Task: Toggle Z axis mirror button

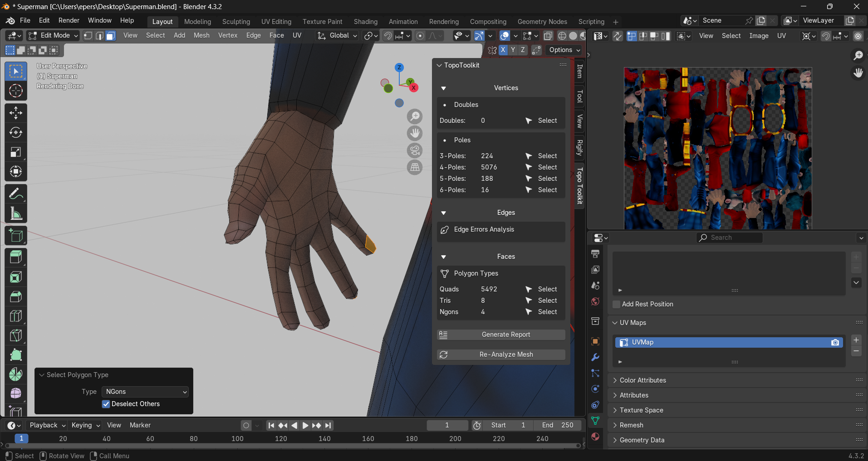Action: (523, 50)
